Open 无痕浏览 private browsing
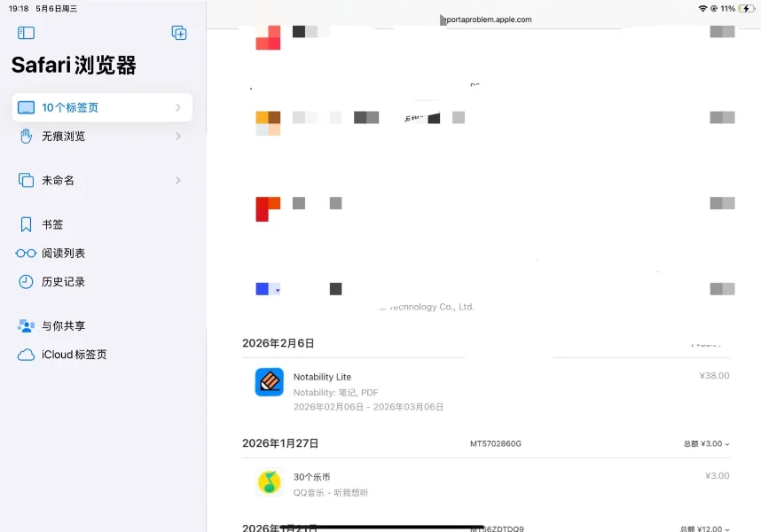761x532 pixels. 102,137
